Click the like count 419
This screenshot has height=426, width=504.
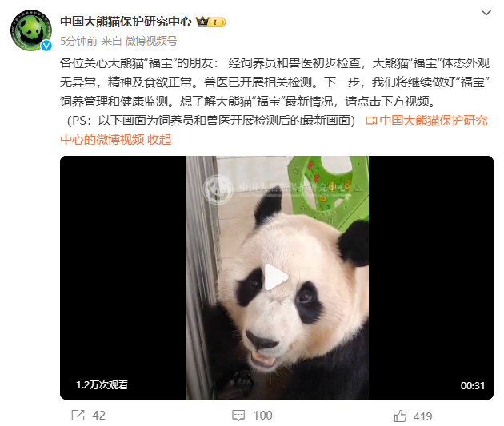click(422, 416)
